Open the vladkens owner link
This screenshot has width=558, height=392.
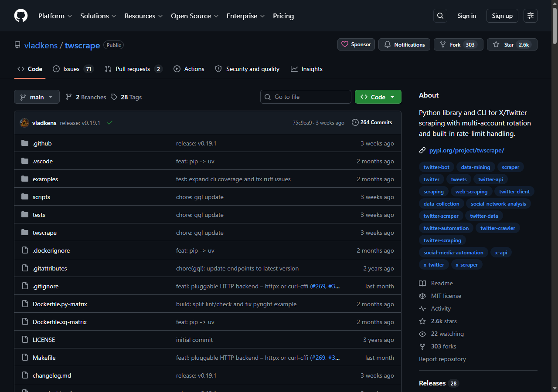(41, 45)
